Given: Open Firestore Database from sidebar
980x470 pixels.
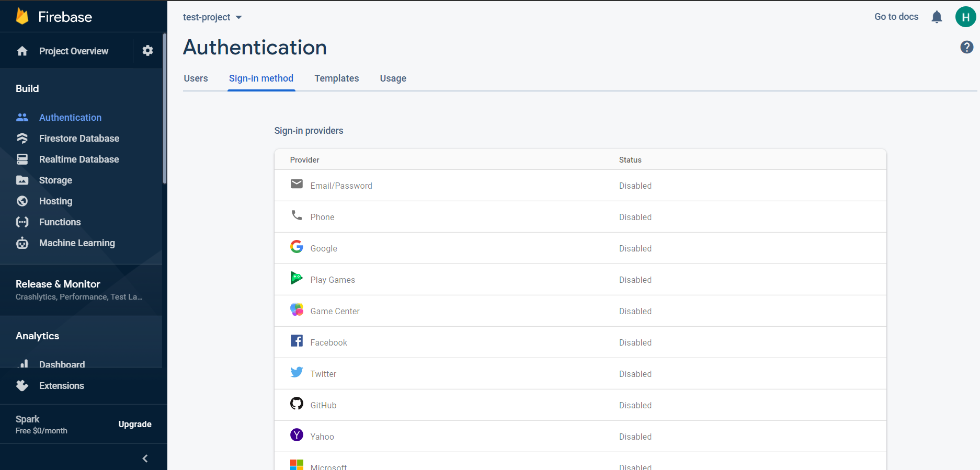Looking at the screenshot, I should [79, 139].
